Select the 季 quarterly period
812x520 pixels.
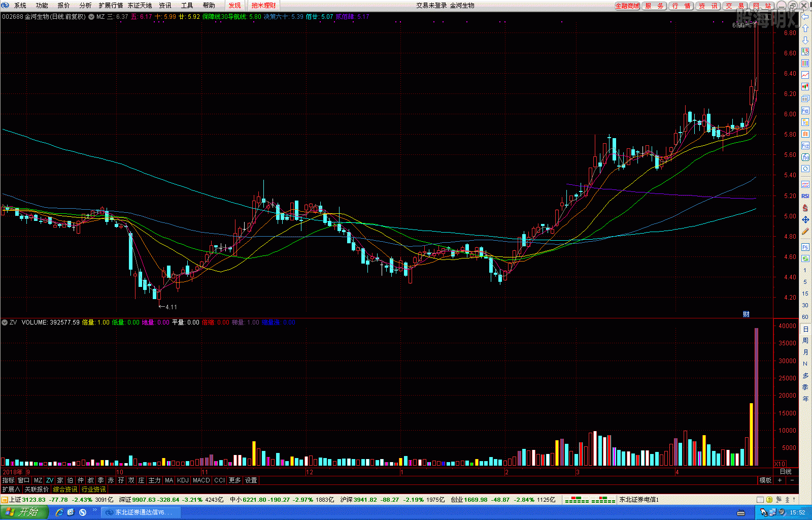coord(805,387)
